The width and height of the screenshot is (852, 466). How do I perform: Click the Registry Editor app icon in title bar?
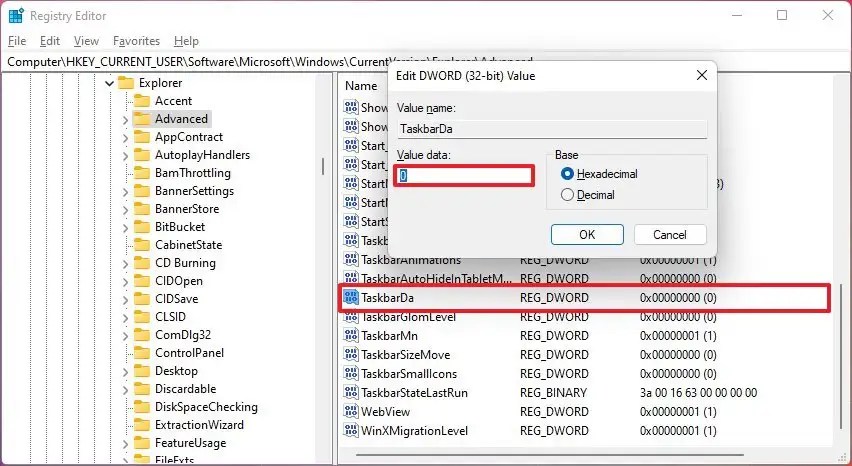[x=16, y=16]
